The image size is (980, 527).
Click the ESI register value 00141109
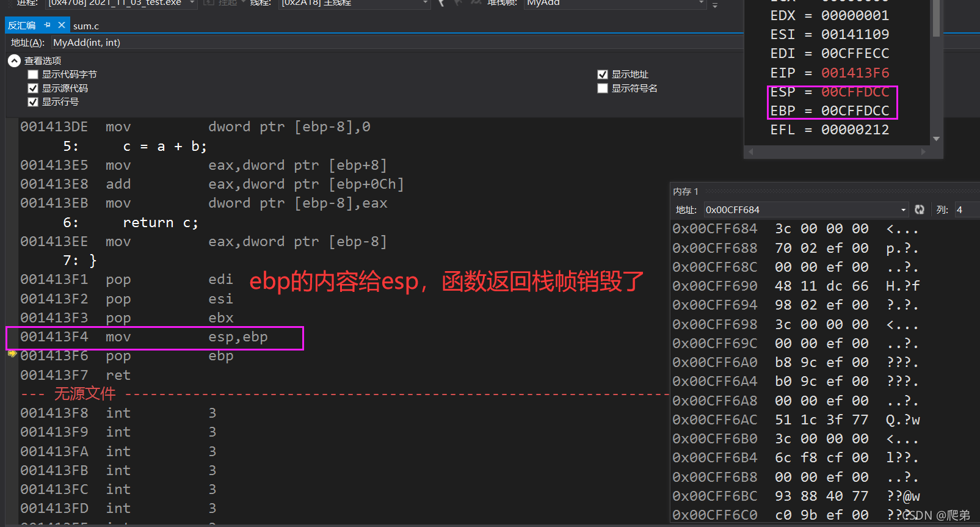click(x=855, y=34)
